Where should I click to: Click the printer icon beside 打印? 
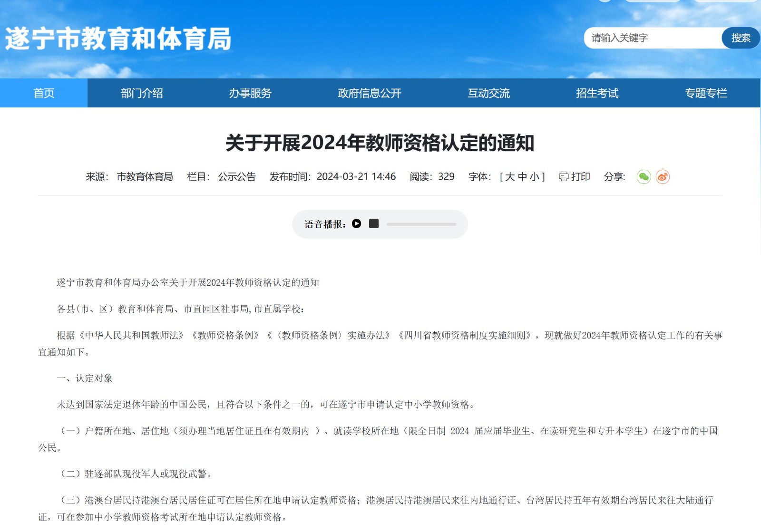click(564, 177)
